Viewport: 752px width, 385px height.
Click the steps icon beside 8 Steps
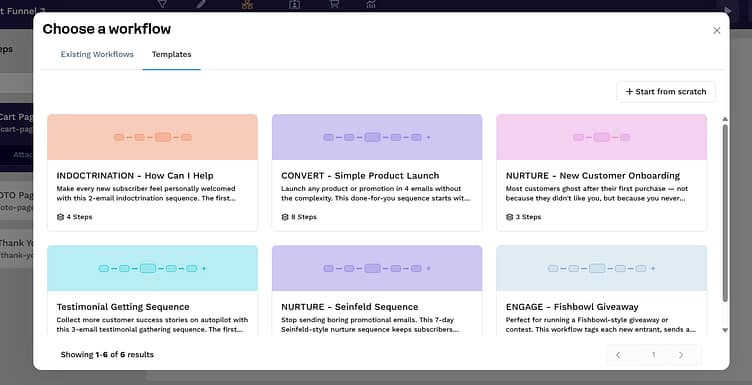click(x=285, y=217)
